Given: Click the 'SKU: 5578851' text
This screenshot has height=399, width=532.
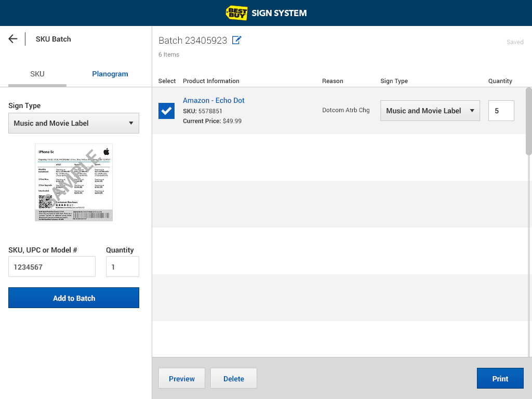Looking at the screenshot, I should pos(203,111).
